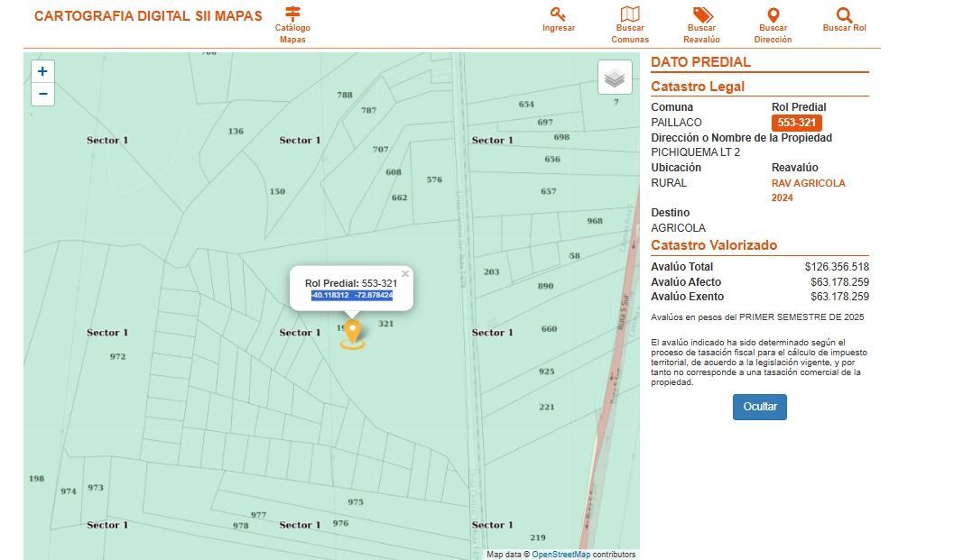Image resolution: width=954 pixels, height=560 pixels.
Task: Click parcel number 136 on map
Action: (x=236, y=132)
